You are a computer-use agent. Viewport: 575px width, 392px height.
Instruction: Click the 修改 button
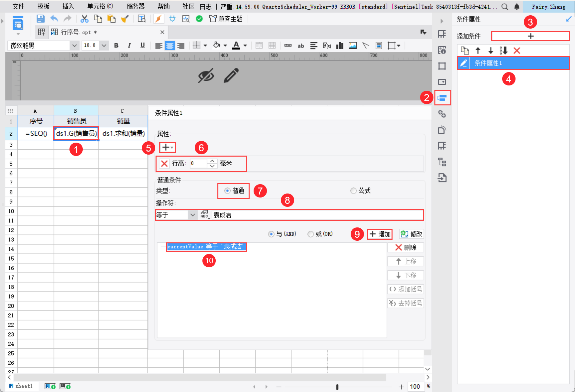tap(411, 234)
